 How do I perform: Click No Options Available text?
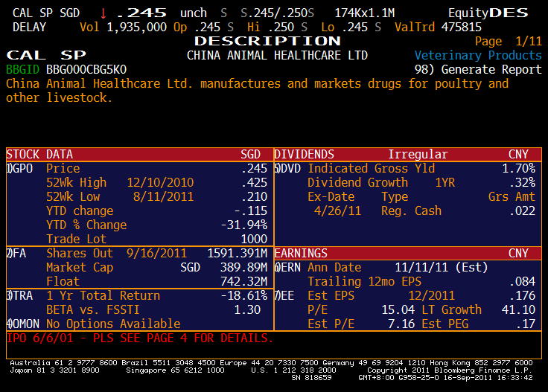[113, 324]
